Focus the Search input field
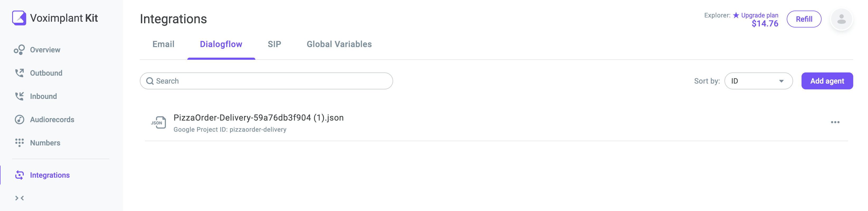 [x=266, y=81]
